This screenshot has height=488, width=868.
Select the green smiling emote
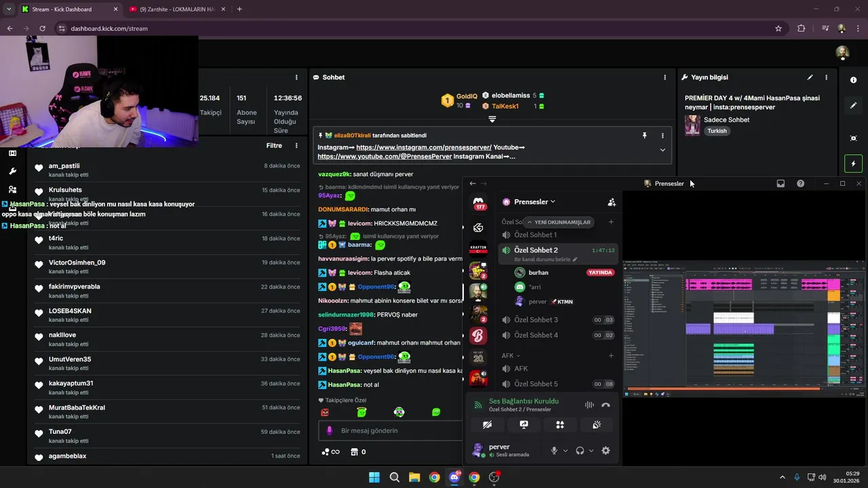pyautogui.click(x=436, y=412)
